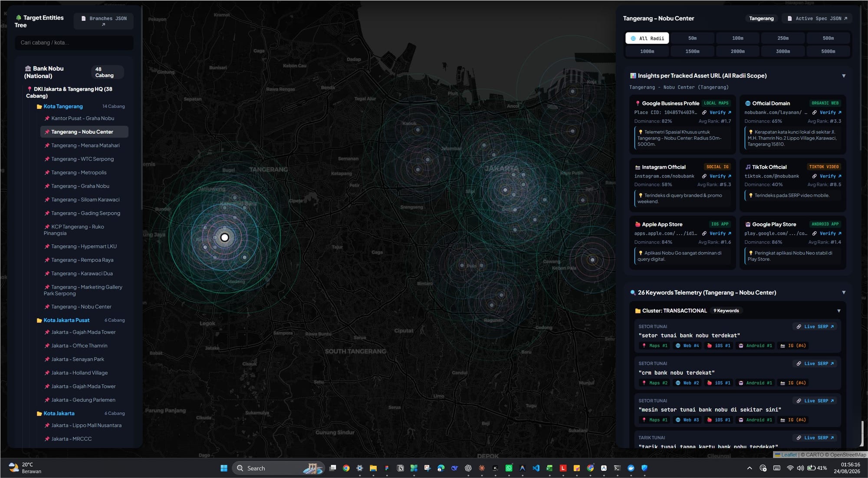
Task: Verify the Google Business Profile asset
Action: [717, 113]
